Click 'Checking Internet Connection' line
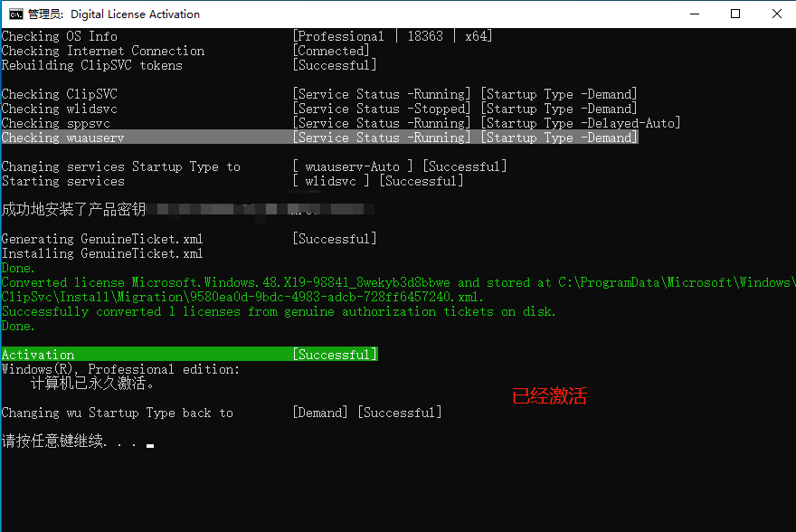Screen dimensions: 796x532 (x=103, y=52)
